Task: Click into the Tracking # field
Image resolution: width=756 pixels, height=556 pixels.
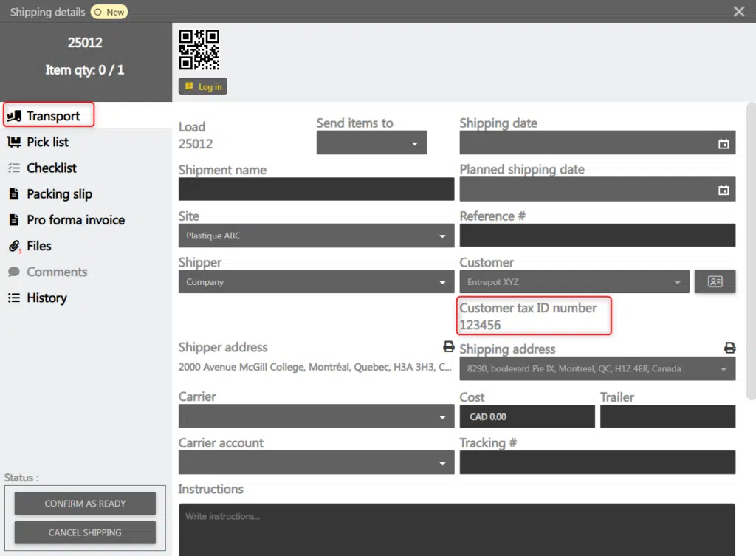Action: [x=597, y=463]
